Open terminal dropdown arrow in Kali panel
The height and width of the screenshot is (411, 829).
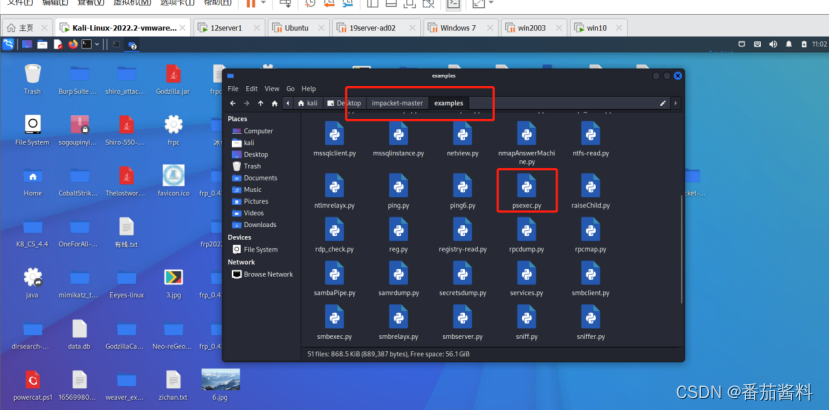[x=97, y=44]
